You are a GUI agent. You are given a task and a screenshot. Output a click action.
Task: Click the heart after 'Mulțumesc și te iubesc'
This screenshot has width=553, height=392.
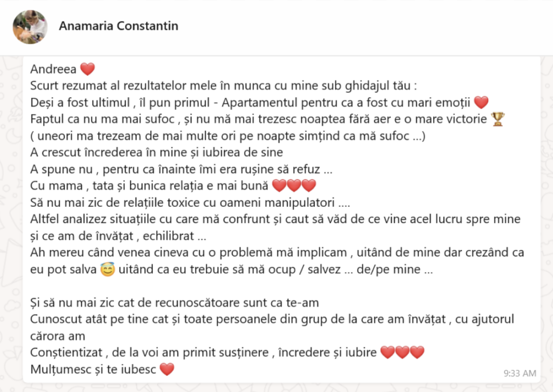[x=167, y=370]
